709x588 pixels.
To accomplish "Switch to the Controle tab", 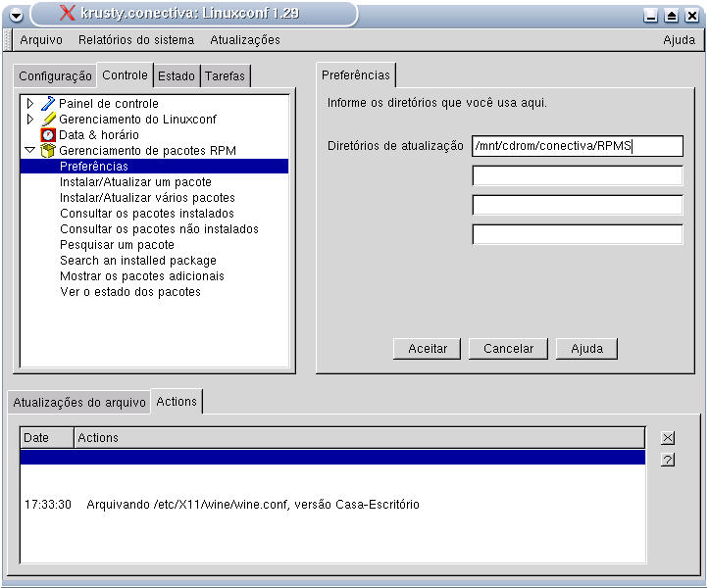I will tap(126, 75).
